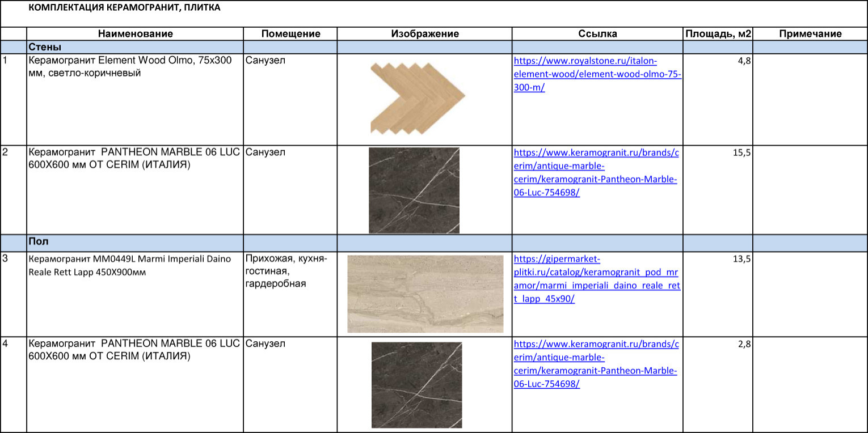
Task: Select the beige Daino Reale marble image
Action: coord(425,294)
